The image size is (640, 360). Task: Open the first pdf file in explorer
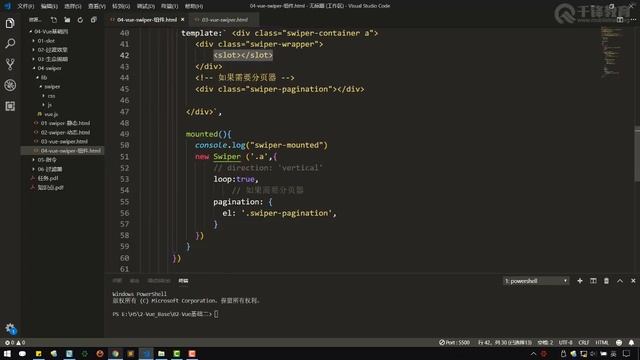coord(48,178)
